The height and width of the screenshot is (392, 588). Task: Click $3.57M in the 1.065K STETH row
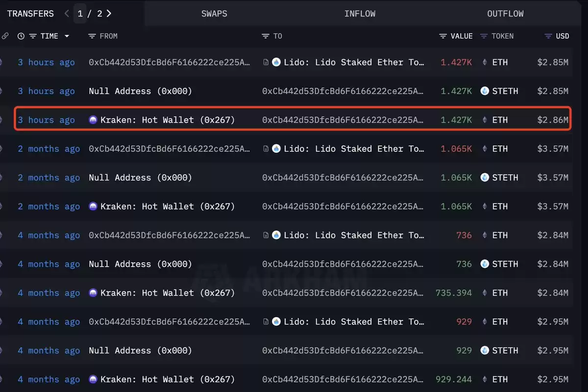pos(553,178)
